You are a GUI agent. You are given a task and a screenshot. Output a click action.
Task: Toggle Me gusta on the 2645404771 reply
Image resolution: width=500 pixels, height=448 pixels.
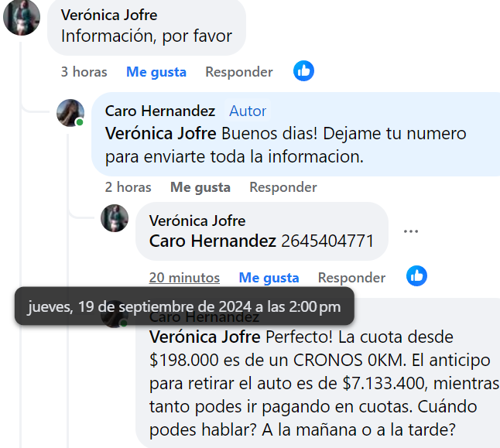coord(269,278)
